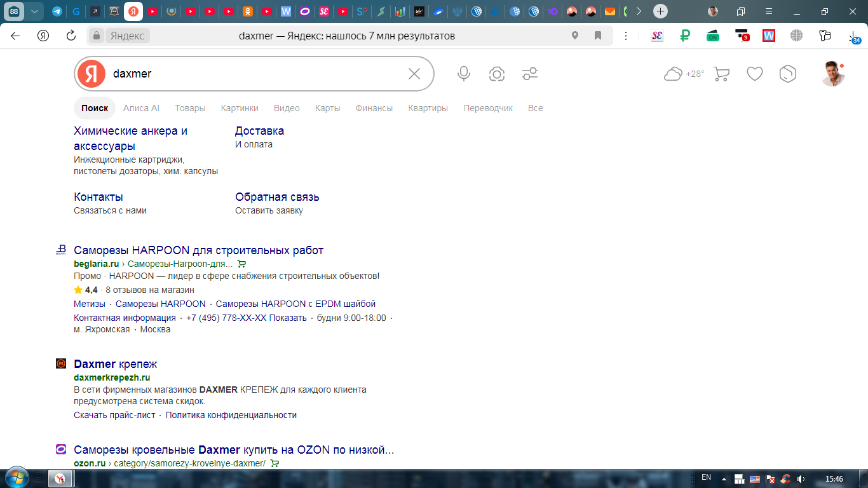
Task: Open the Telegram browser tab
Action: (57, 11)
